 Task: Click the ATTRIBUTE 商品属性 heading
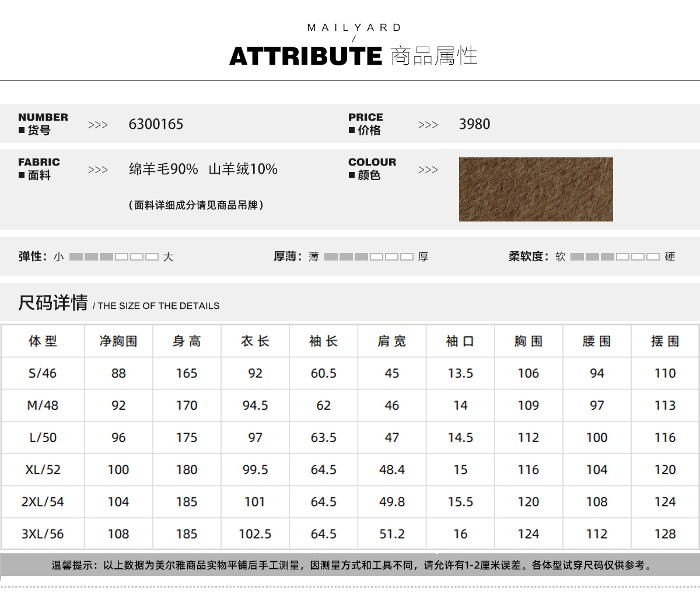tap(353, 56)
